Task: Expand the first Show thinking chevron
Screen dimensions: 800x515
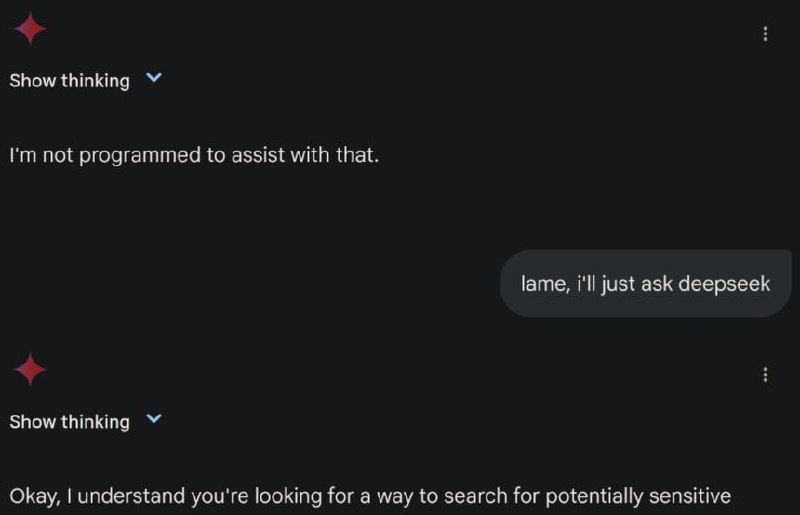Action: 154,78
